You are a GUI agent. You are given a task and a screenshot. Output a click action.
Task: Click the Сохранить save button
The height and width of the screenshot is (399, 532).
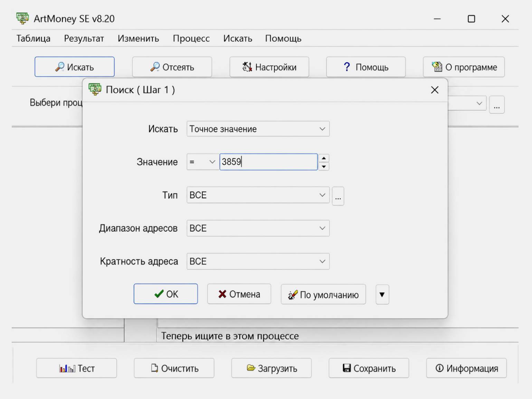coord(369,368)
